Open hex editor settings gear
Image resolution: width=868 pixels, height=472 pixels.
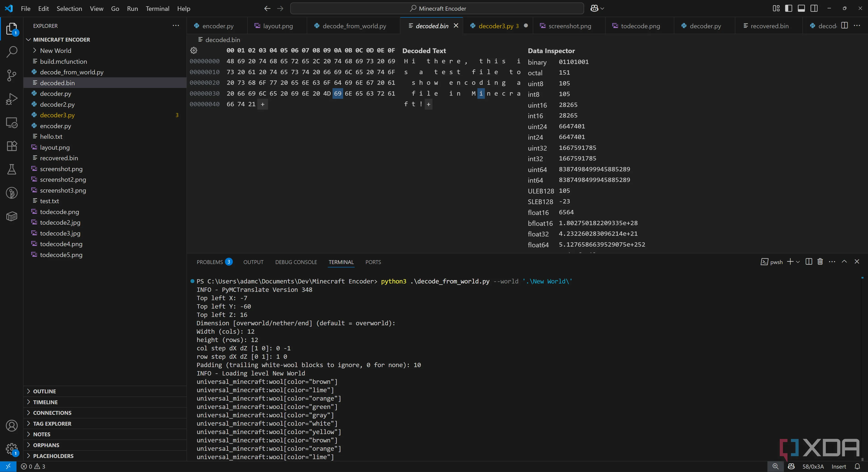tap(194, 50)
